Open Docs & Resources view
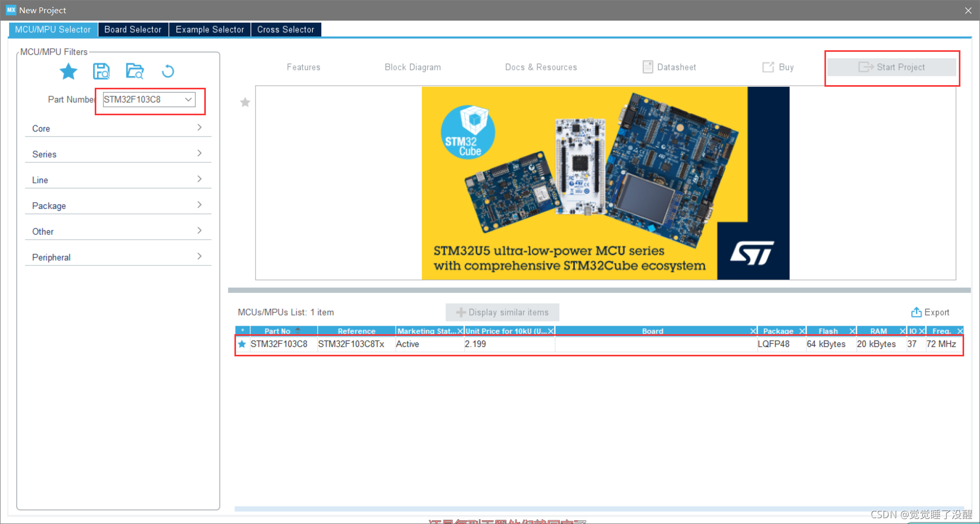This screenshot has width=980, height=524. 541,67
